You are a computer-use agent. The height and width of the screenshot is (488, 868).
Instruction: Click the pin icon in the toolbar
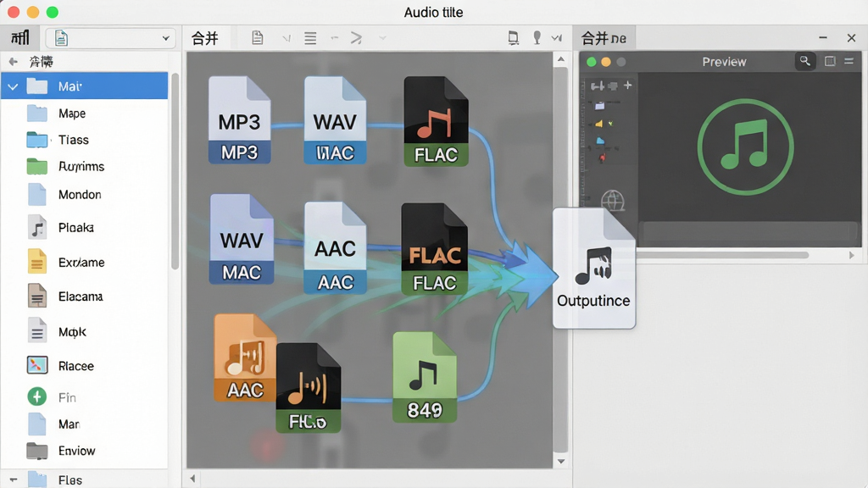537,37
